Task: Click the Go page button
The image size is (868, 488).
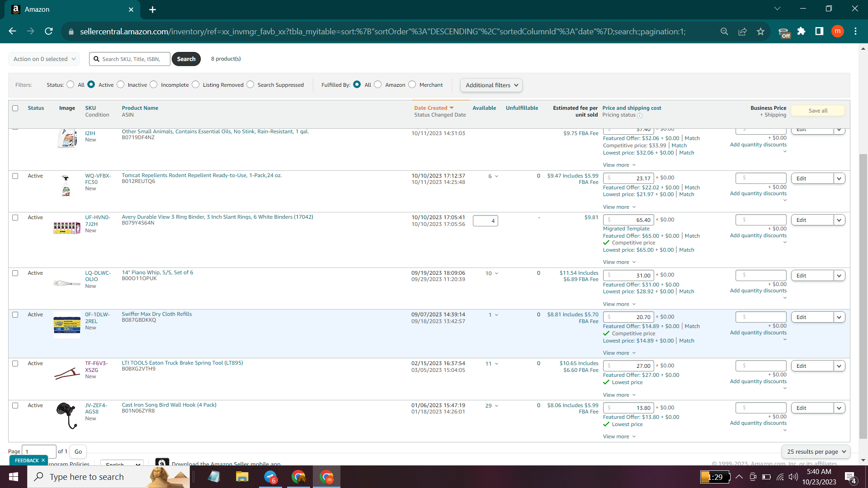Action: pyautogui.click(x=78, y=451)
